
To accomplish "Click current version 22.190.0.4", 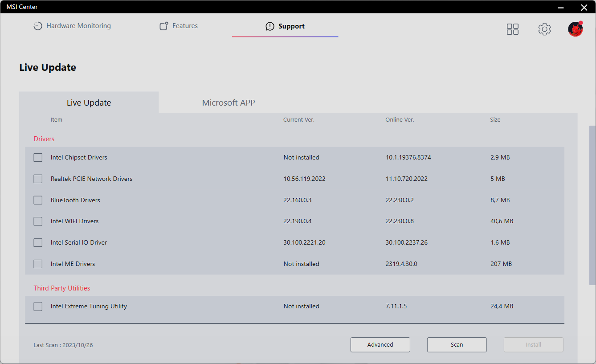I will pos(298,221).
